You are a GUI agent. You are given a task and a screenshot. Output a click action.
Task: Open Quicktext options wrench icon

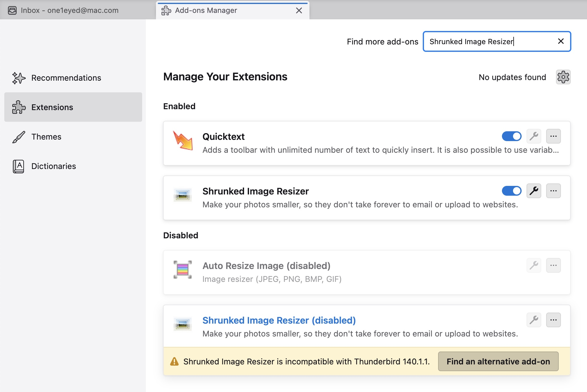534,136
